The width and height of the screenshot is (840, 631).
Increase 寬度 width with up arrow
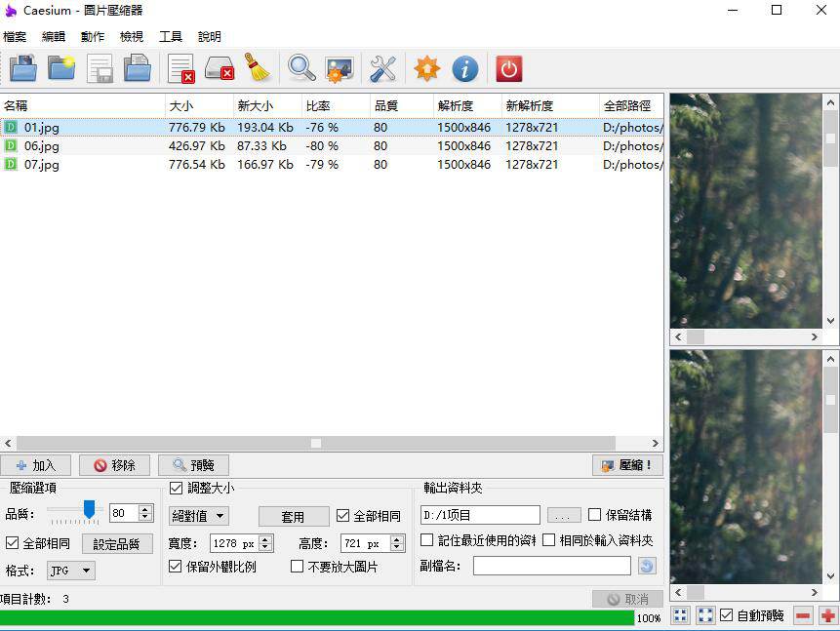click(x=265, y=539)
